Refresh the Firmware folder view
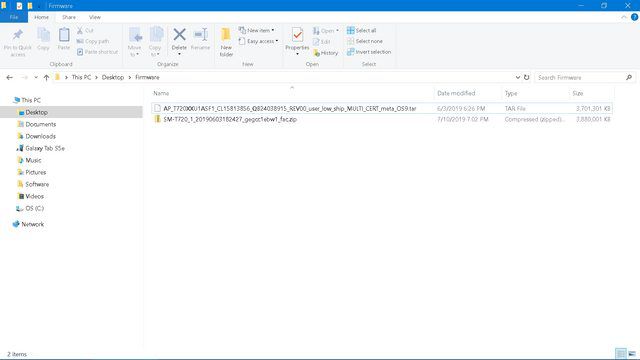Image resolution: width=640 pixels, height=360 pixels. click(x=527, y=77)
